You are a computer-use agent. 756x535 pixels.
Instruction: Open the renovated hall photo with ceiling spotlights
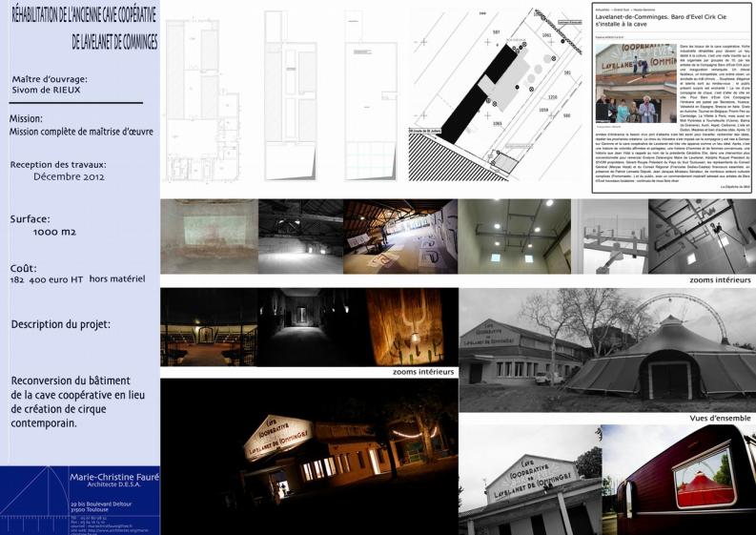coord(515,237)
